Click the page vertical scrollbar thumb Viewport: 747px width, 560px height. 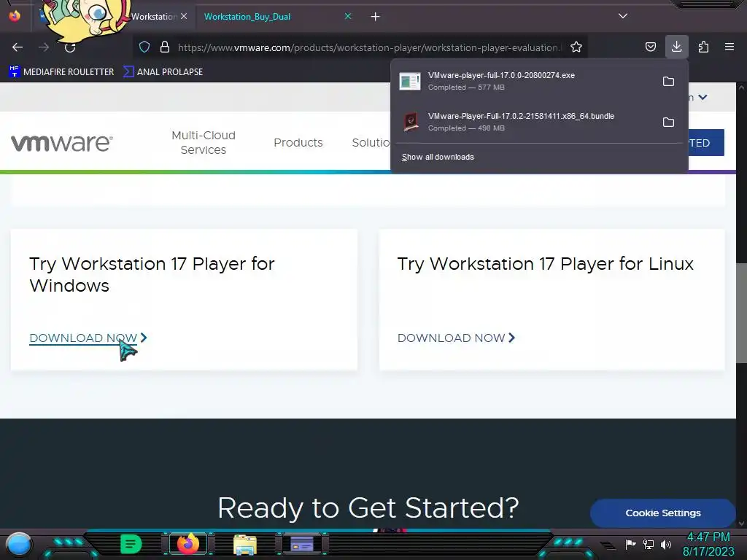pos(741,312)
